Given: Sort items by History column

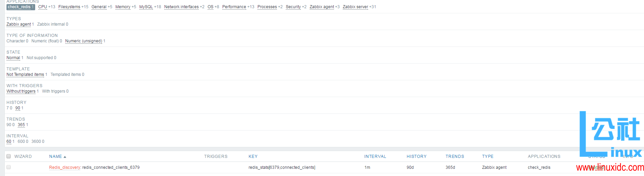Looking at the screenshot, I should click(x=417, y=157).
